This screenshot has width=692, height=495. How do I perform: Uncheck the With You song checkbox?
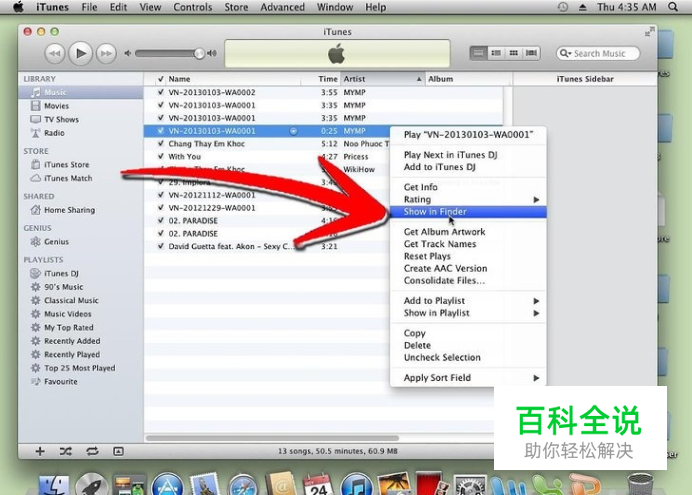click(x=161, y=157)
